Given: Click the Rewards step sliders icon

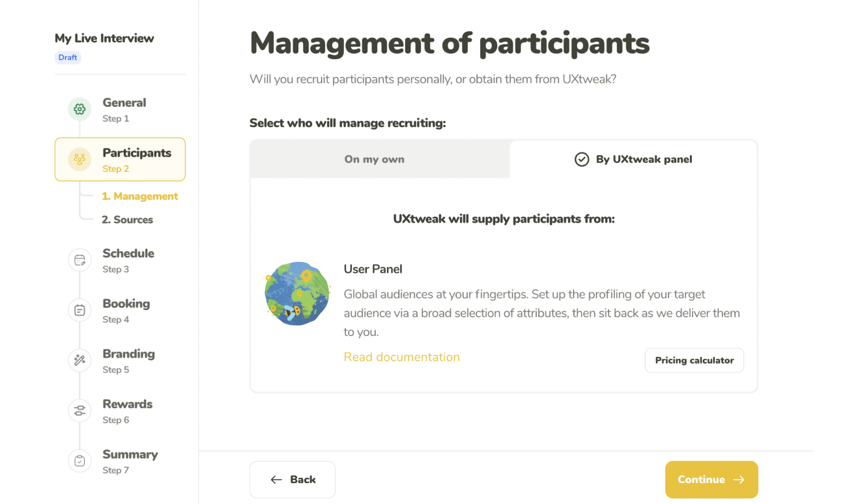Looking at the screenshot, I should [x=79, y=410].
